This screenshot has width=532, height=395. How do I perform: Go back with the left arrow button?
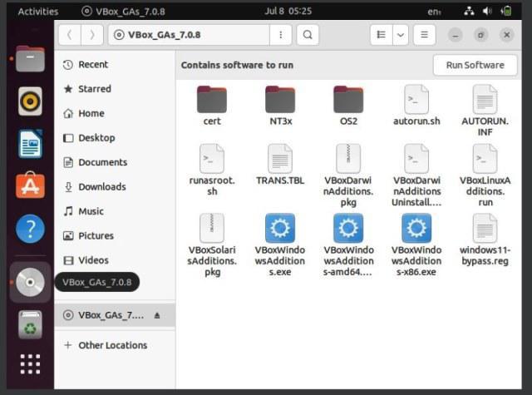70,35
